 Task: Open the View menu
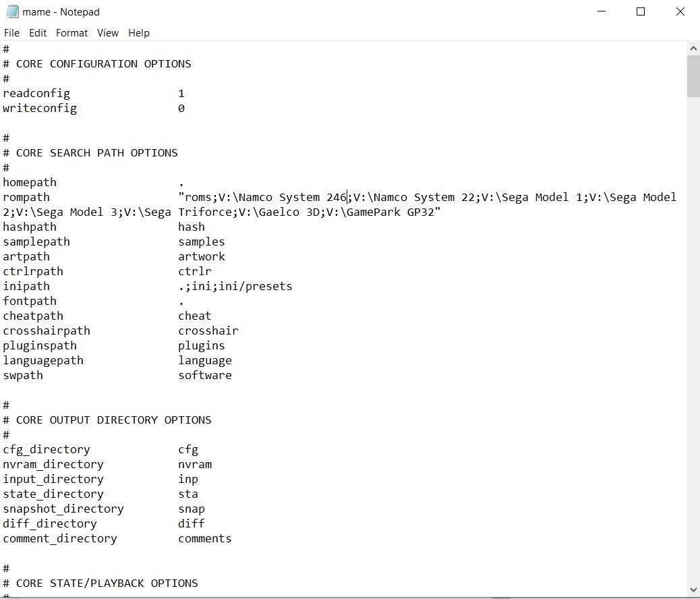[107, 32]
